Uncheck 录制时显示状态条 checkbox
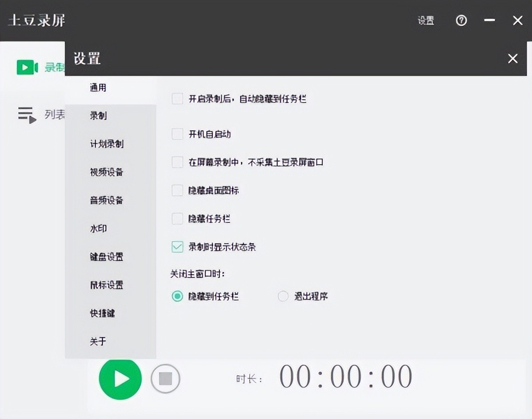Image resolution: width=532 pixels, height=419 pixels. (x=177, y=247)
